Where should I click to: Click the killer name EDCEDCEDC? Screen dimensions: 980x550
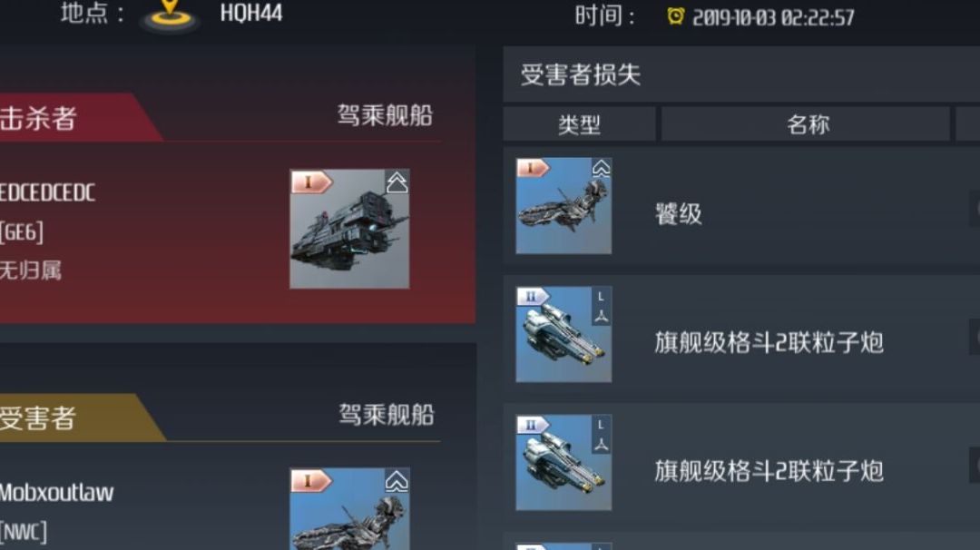(x=47, y=192)
